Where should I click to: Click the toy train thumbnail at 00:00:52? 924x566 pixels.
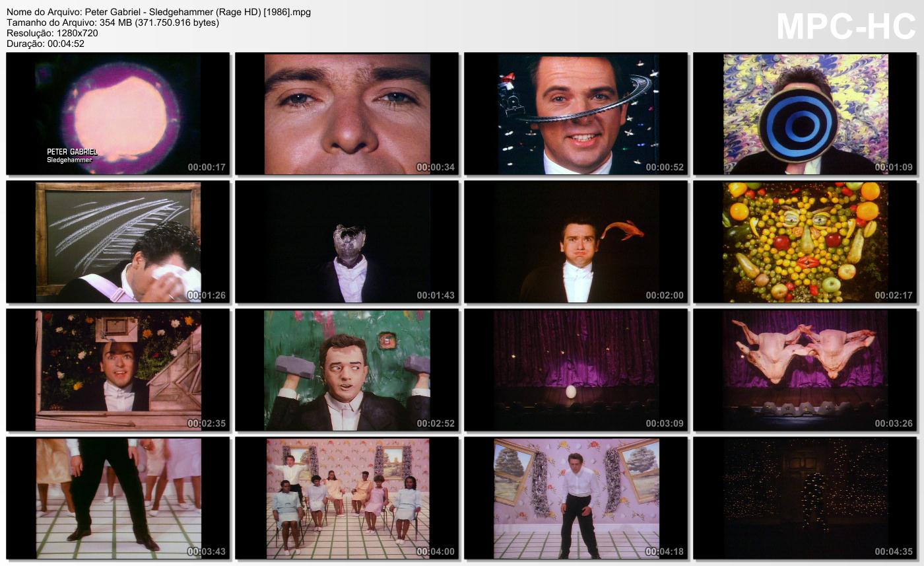point(576,114)
